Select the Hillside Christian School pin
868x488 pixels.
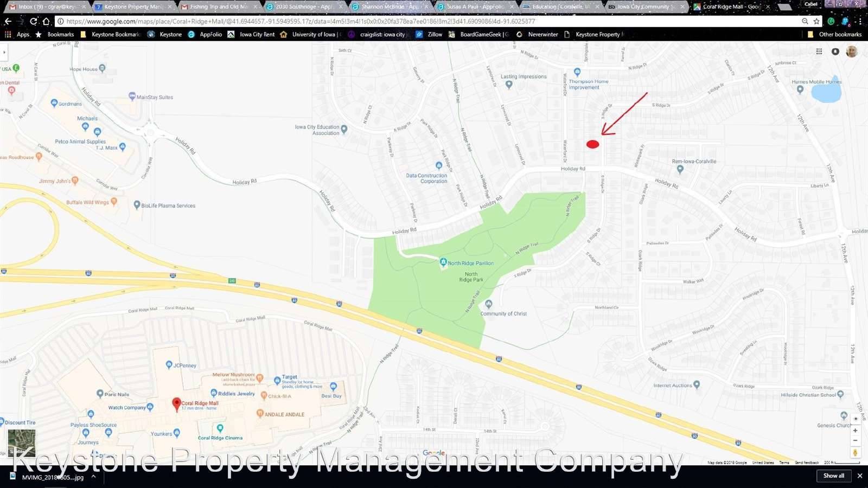click(840, 394)
